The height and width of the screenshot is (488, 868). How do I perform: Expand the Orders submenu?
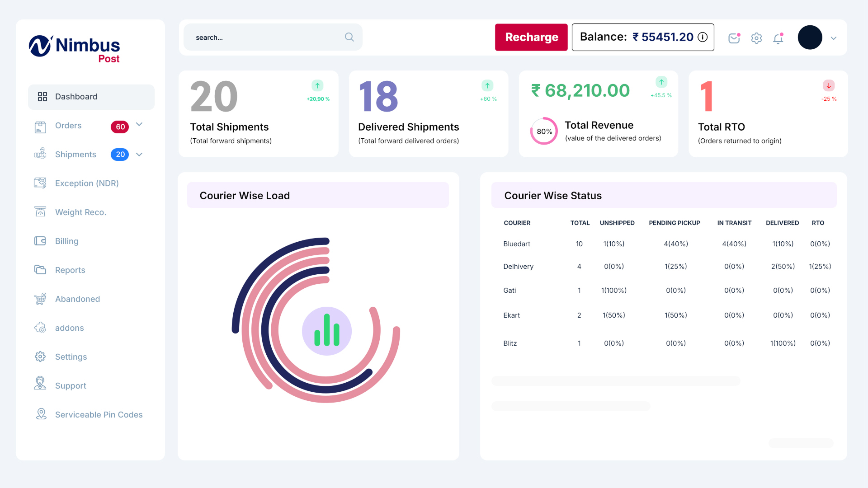pyautogui.click(x=139, y=125)
